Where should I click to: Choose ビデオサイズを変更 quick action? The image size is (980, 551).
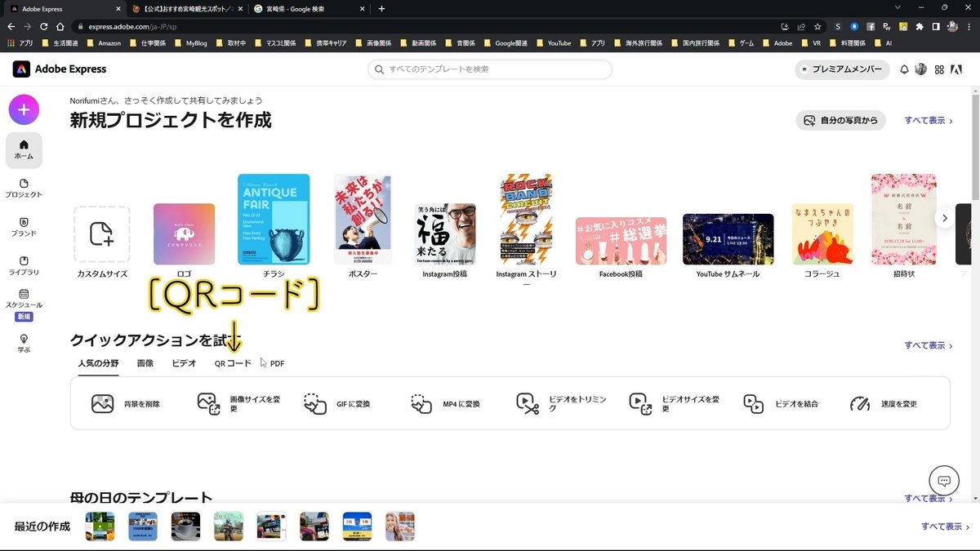click(x=675, y=403)
